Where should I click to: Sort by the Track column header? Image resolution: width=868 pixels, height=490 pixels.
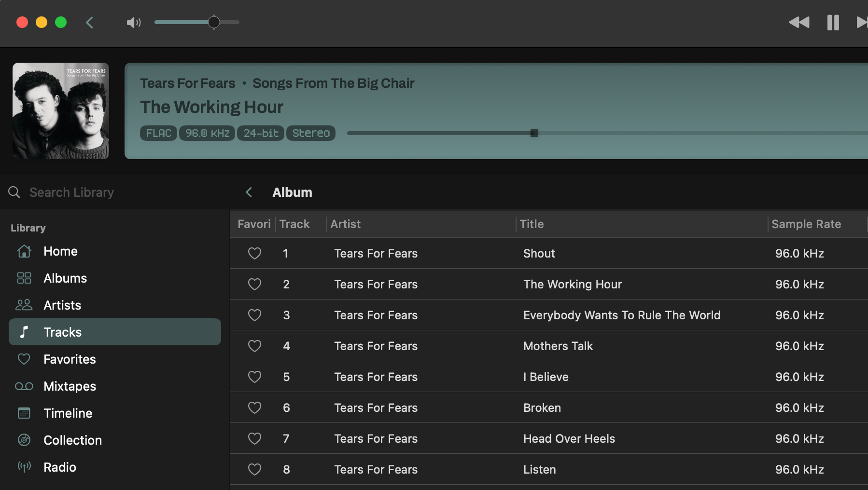coord(301,224)
